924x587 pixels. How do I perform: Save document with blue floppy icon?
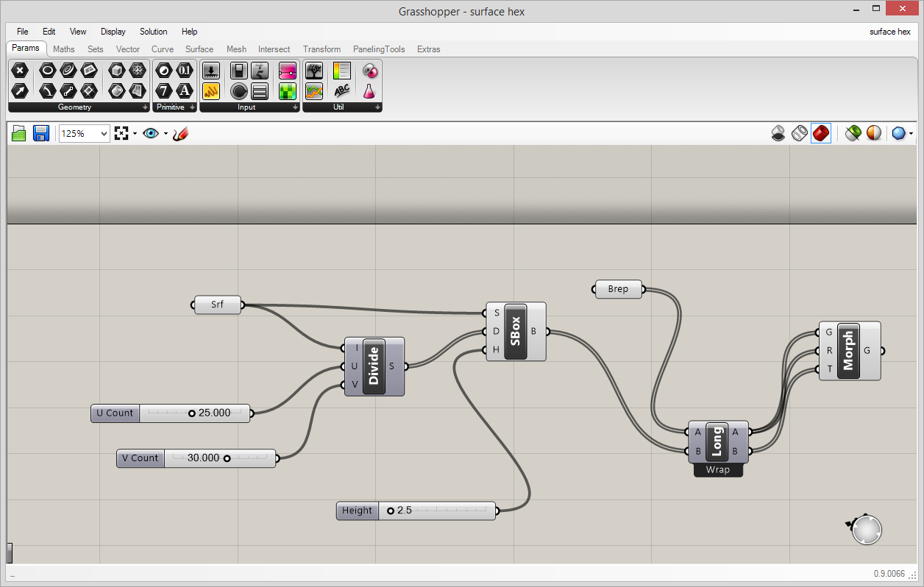(41, 133)
